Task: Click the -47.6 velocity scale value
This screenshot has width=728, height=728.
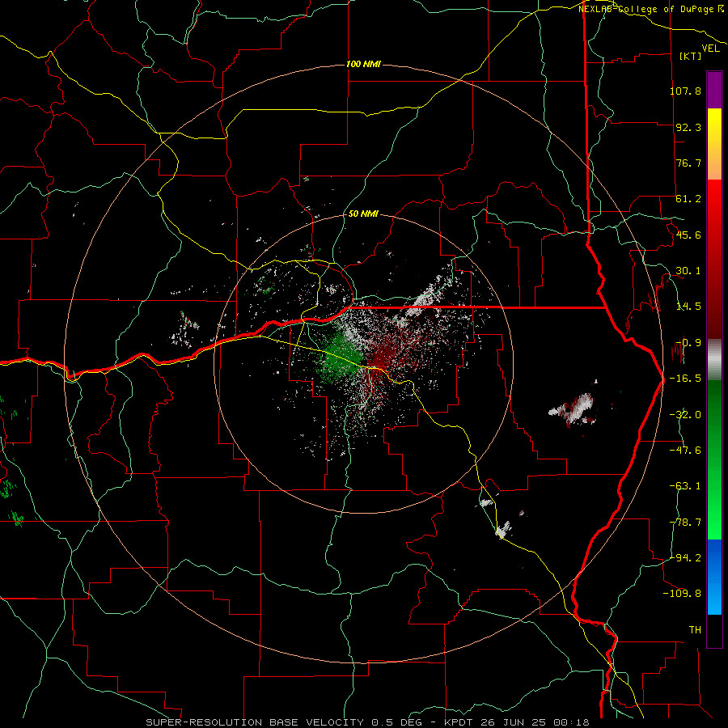Action: (685, 451)
